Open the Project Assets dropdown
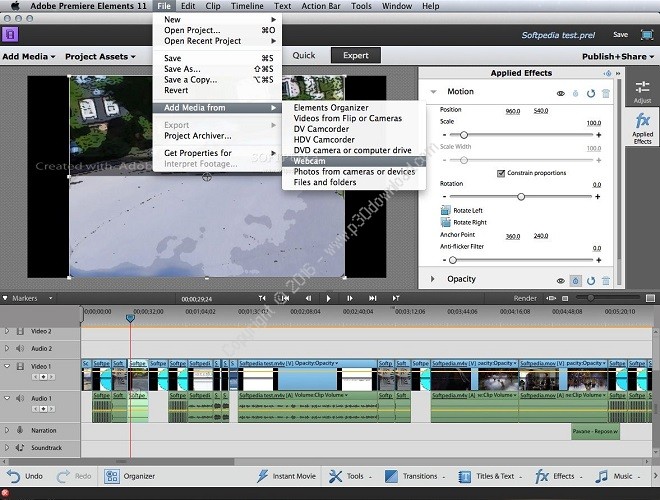Viewport: 660px width, 500px height. coord(100,56)
